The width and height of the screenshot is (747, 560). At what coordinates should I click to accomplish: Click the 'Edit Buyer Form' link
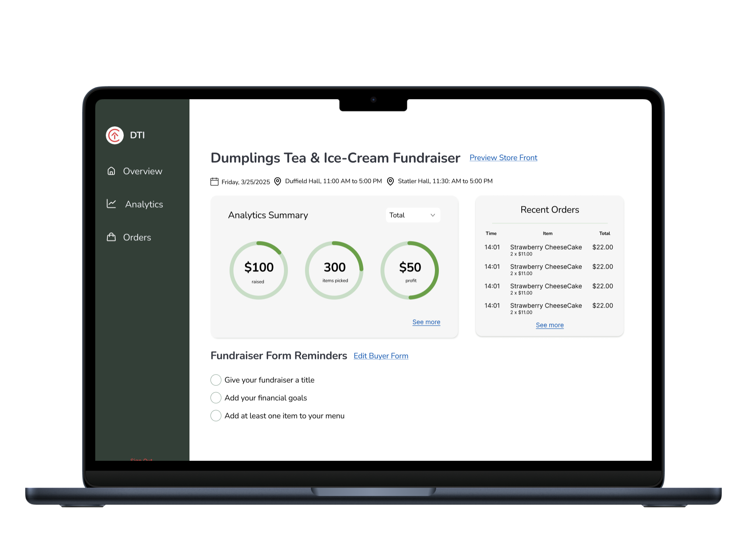click(x=381, y=355)
